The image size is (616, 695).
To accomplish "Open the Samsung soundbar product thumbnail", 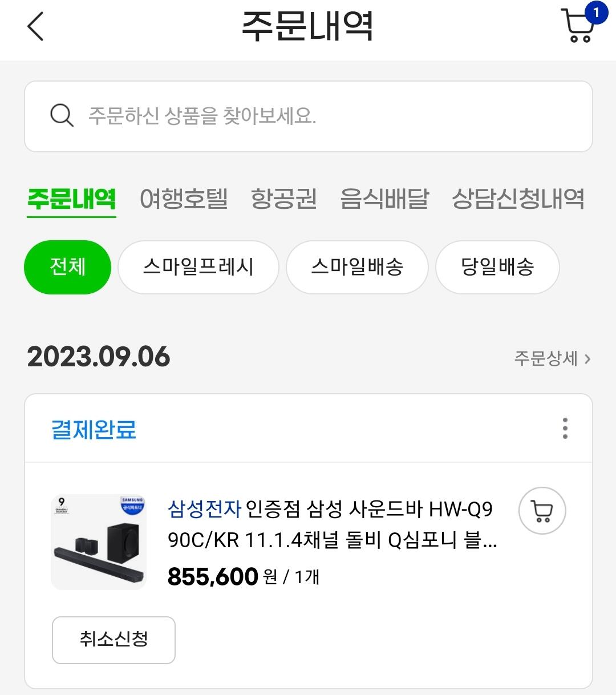I will pyautogui.click(x=99, y=542).
